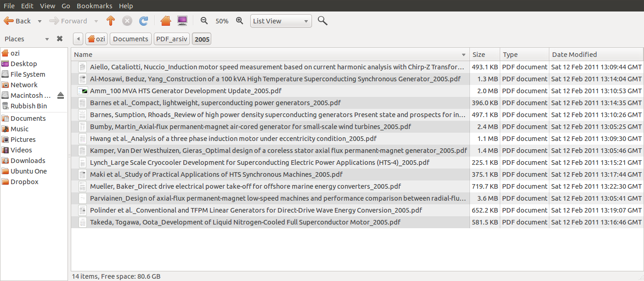Close the Places sidebar
The image size is (644, 281).
[x=60, y=39]
